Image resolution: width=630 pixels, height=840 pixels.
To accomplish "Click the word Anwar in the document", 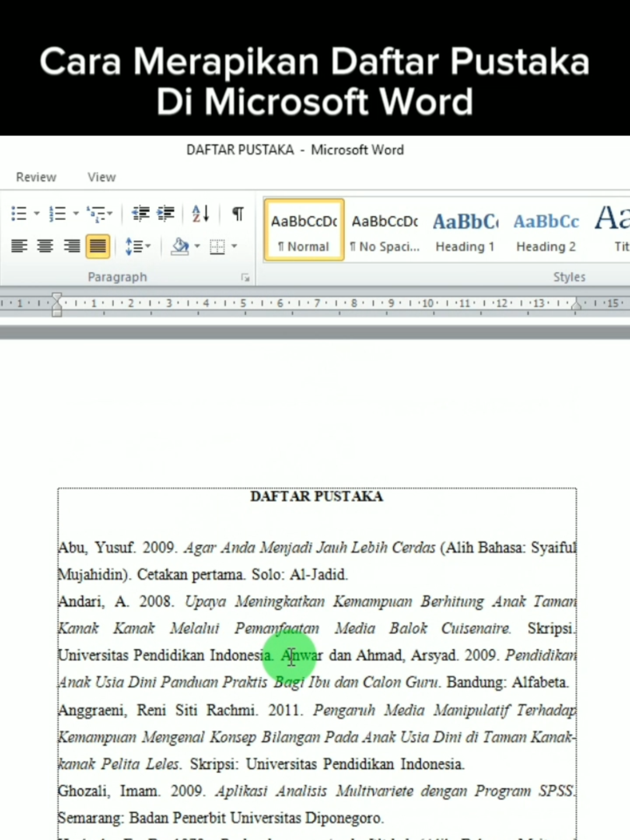I will point(302,655).
